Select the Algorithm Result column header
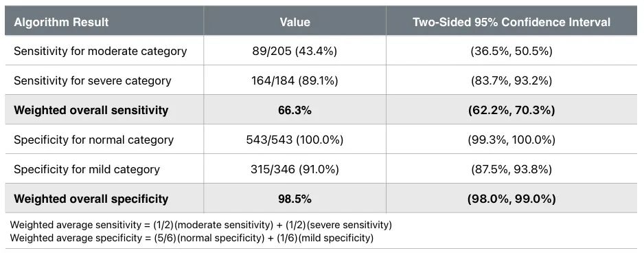This screenshot has width=644, height=253. click(x=61, y=22)
